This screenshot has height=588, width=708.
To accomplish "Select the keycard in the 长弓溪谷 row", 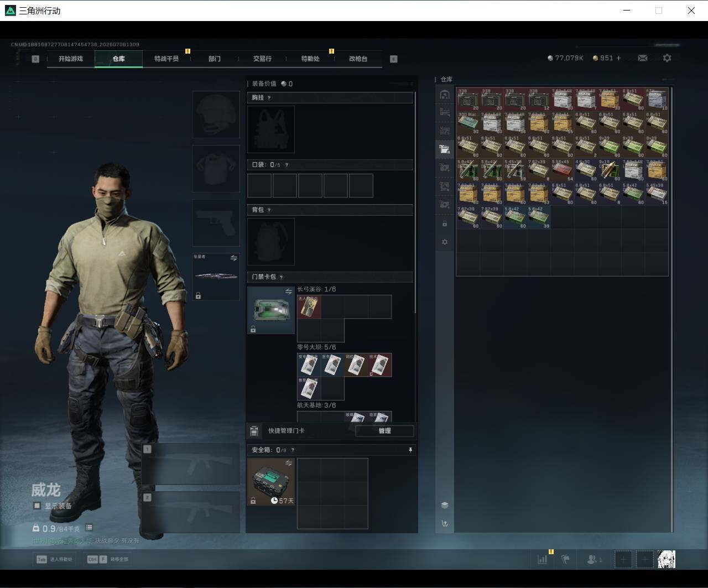I will 309,306.
